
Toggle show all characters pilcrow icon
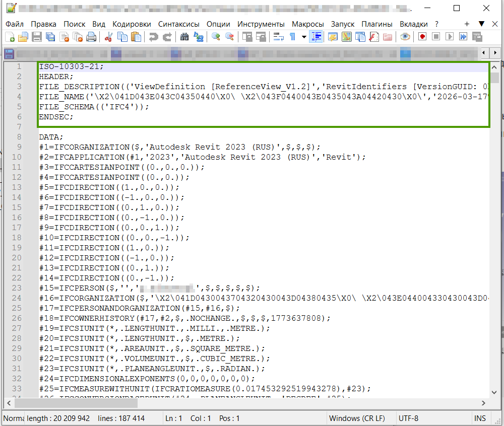(x=292, y=37)
